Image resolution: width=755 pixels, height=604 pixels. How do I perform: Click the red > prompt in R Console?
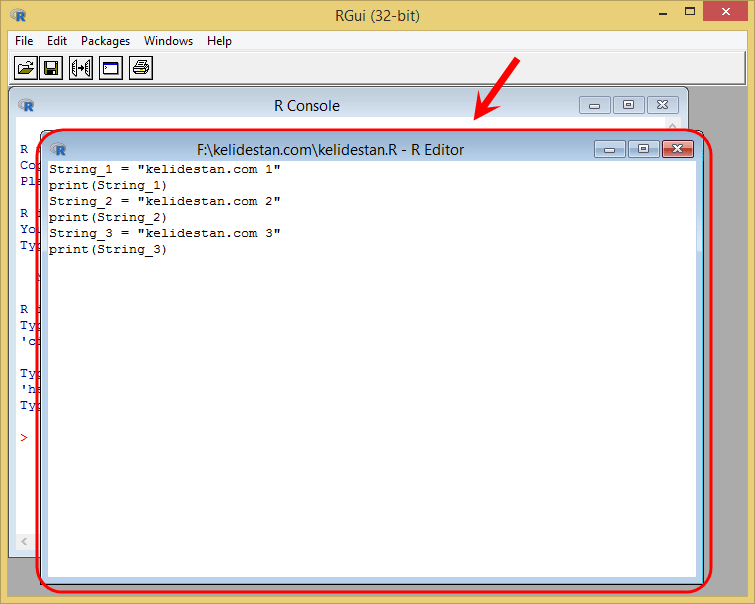(x=24, y=437)
